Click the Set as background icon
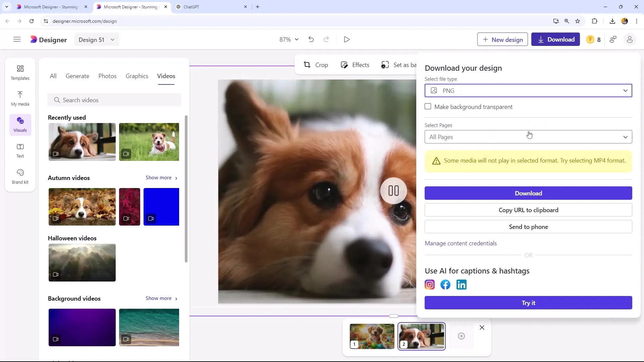644x362 pixels. pyautogui.click(x=385, y=65)
